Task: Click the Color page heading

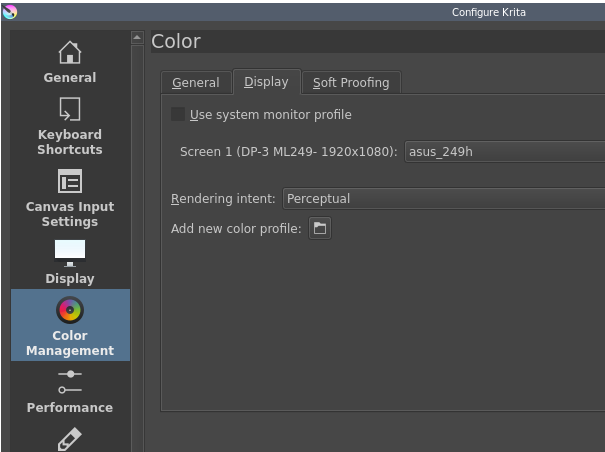Action: coord(176,41)
